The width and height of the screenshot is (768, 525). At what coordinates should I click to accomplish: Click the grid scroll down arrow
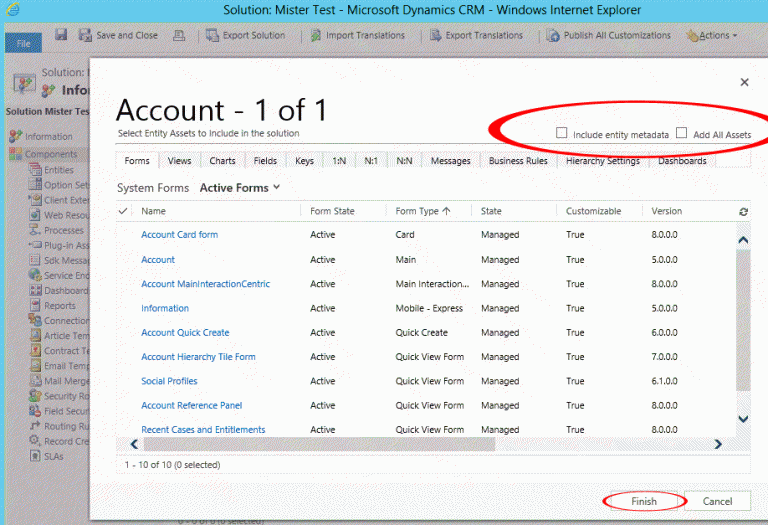pos(743,419)
